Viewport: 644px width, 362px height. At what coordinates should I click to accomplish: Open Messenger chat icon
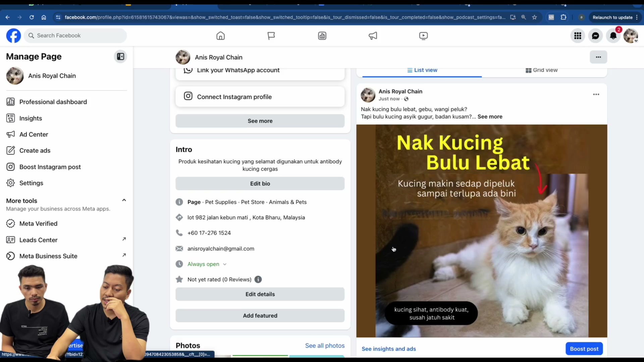click(595, 36)
